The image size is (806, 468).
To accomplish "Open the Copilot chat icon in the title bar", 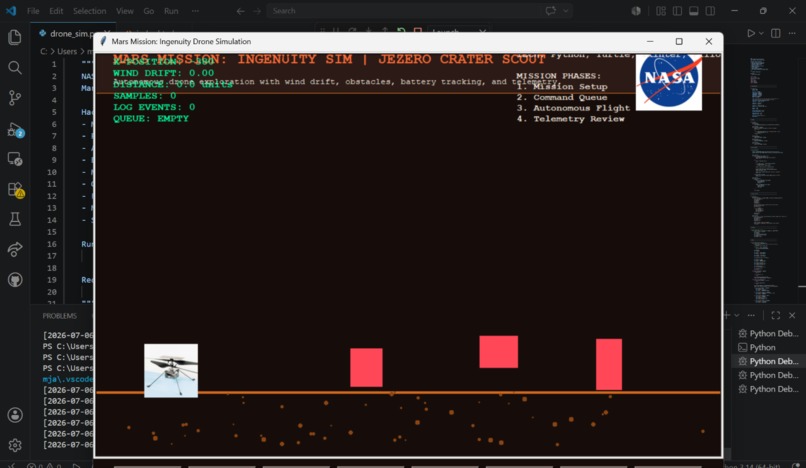I will pyautogui.click(x=551, y=11).
